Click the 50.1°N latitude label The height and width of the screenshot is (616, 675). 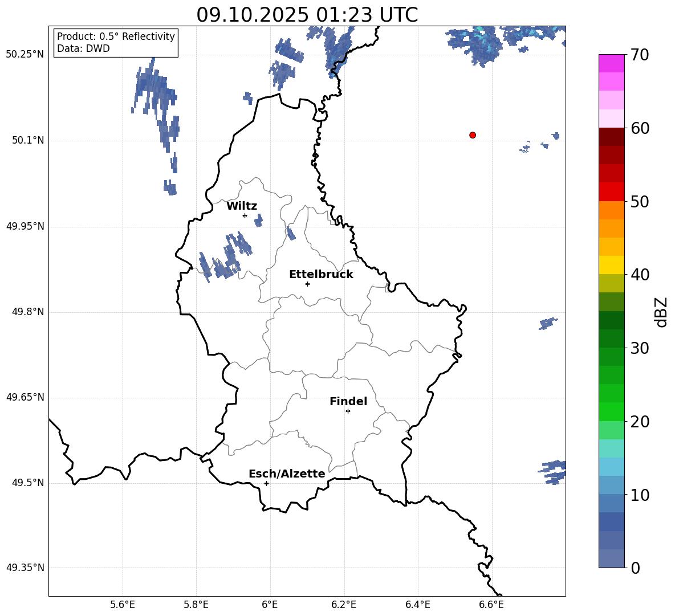click(27, 140)
